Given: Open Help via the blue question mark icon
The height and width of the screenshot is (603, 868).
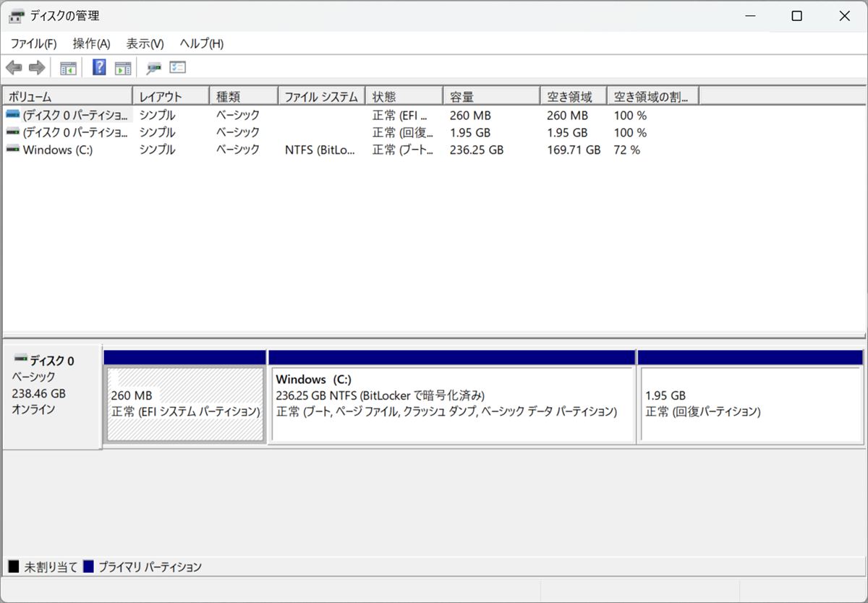Looking at the screenshot, I should coord(100,67).
